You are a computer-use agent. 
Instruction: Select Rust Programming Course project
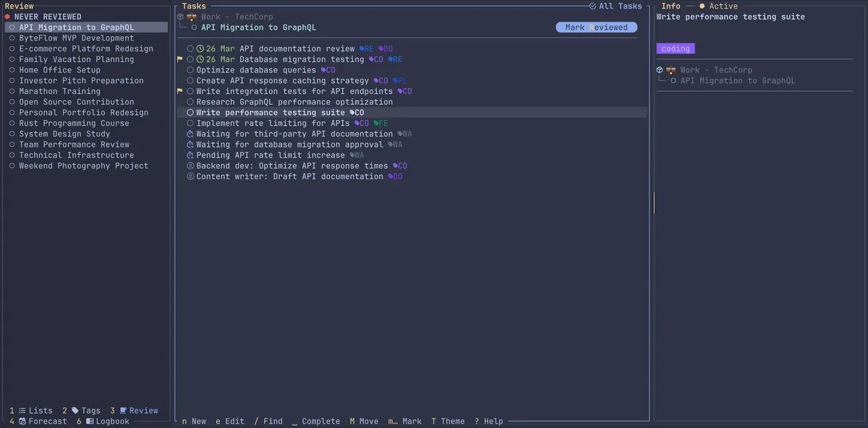75,124
